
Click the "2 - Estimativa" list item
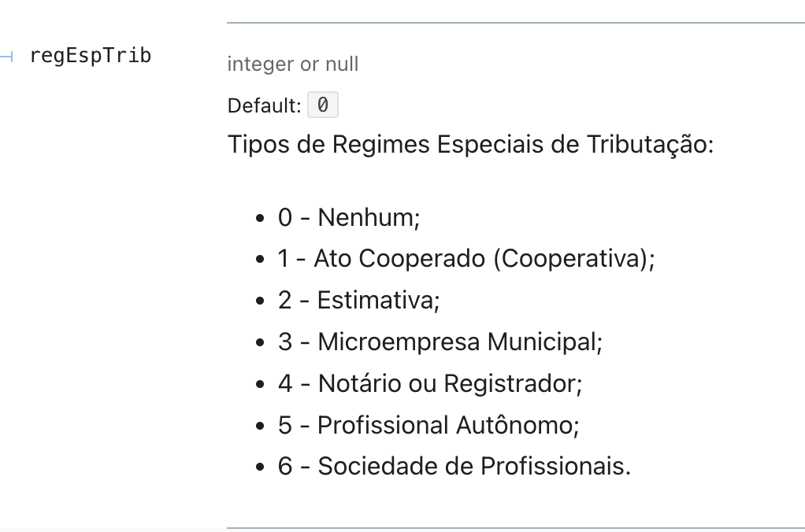pos(359,300)
